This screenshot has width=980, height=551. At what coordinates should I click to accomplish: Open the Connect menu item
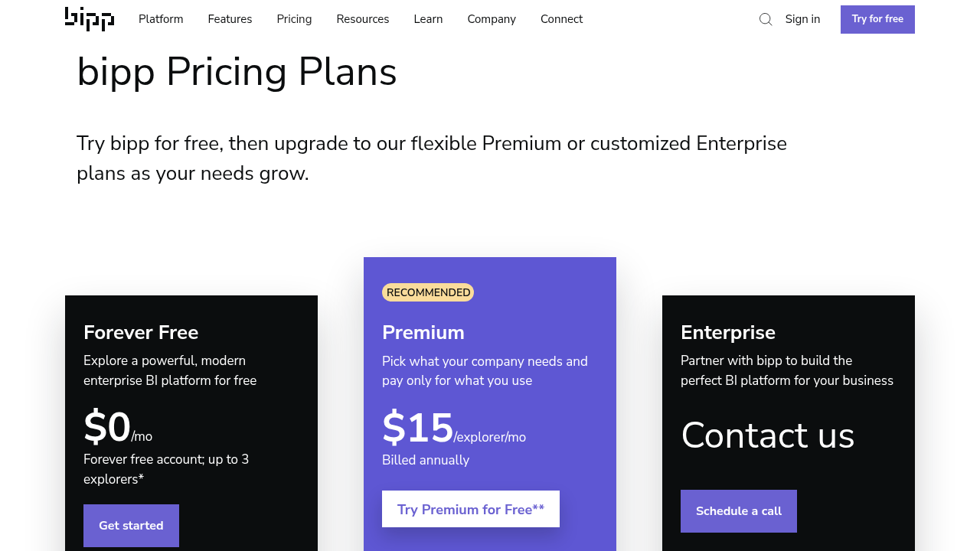[x=561, y=19]
